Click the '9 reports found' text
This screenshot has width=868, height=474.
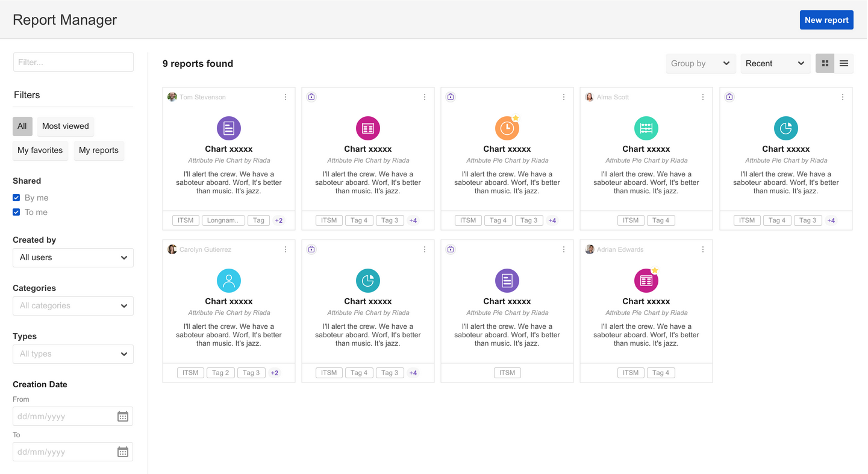(198, 63)
